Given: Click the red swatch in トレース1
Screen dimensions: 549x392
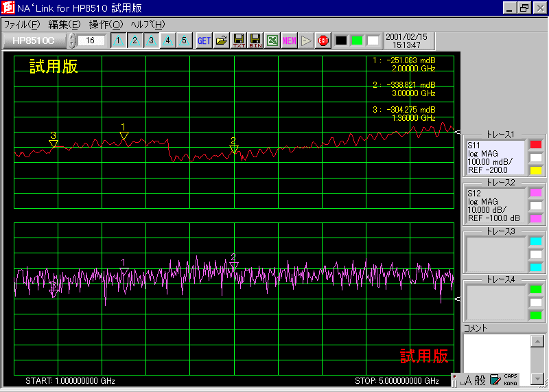Looking at the screenshot, I should point(536,145).
